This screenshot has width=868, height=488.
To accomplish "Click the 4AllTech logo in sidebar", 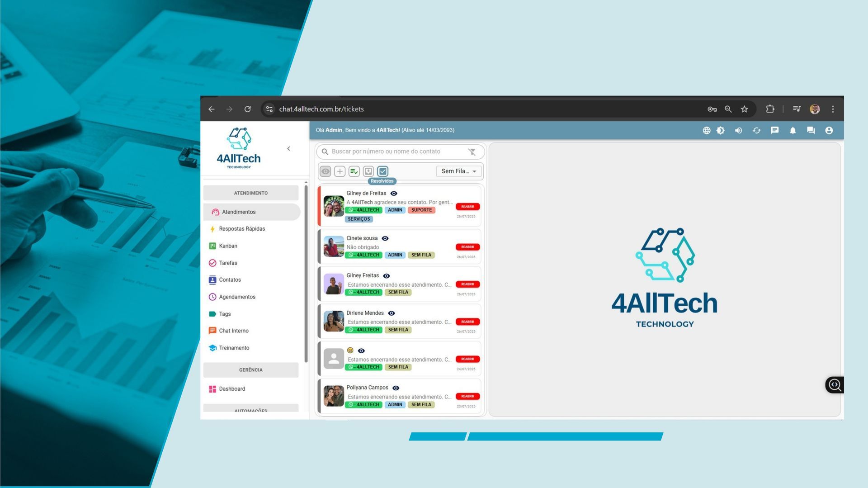I will tap(239, 148).
